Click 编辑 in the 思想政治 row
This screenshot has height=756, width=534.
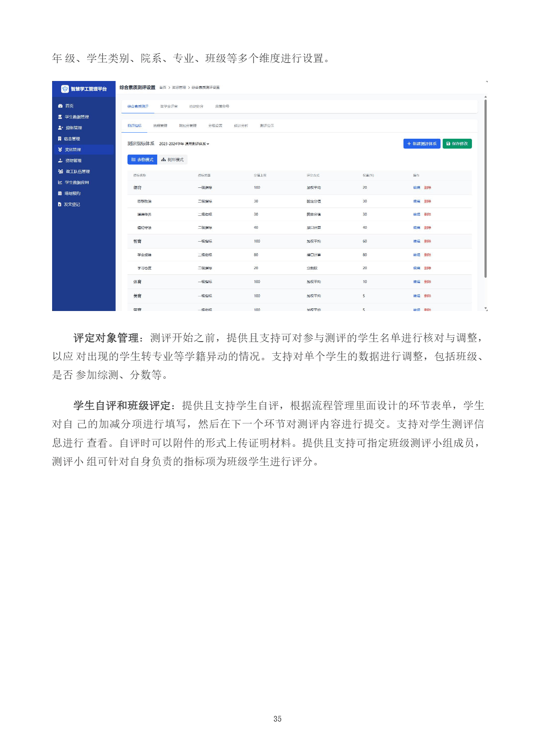(x=416, y=201)
